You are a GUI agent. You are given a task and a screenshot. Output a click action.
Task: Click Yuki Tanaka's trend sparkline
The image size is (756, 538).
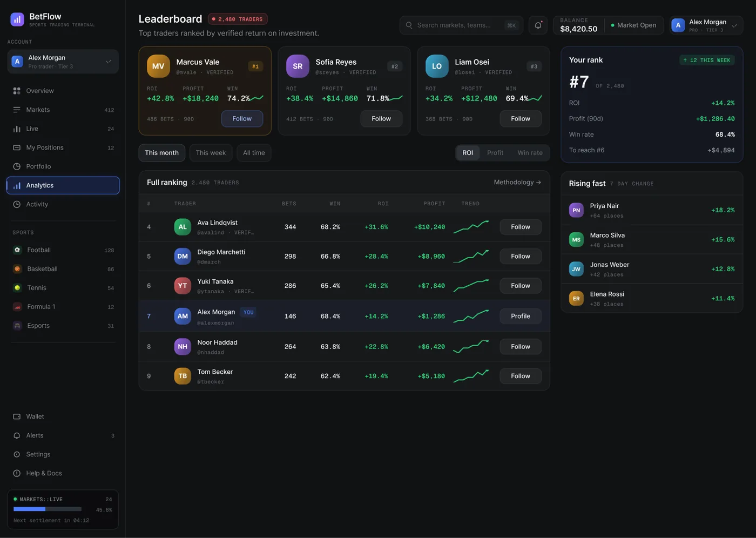coord(471,286)
